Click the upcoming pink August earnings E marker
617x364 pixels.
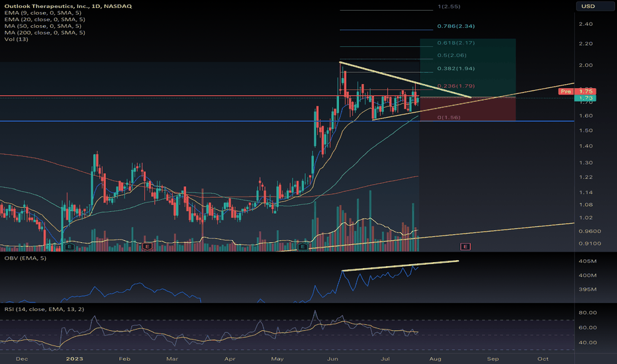(465, 247)
